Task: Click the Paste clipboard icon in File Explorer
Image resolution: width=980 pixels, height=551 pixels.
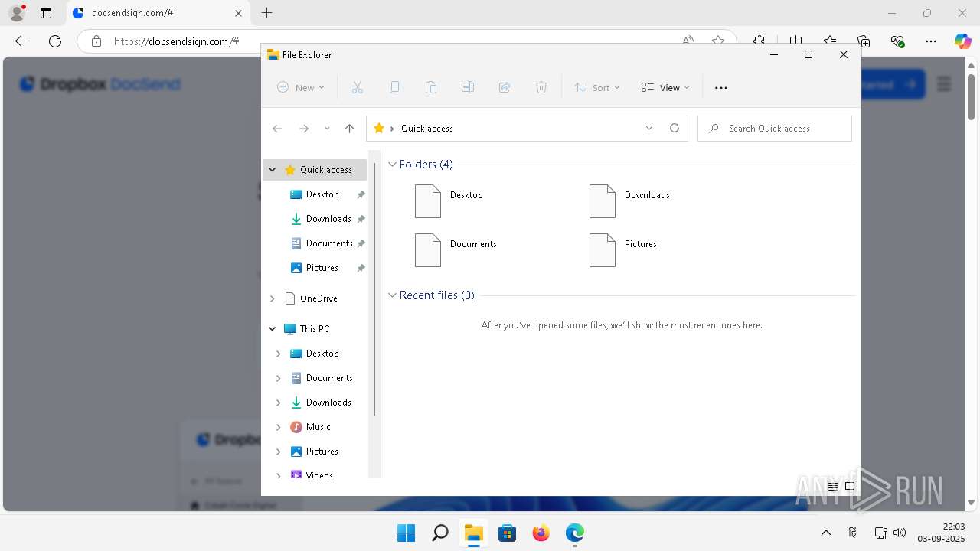Action: coord(431,88)
